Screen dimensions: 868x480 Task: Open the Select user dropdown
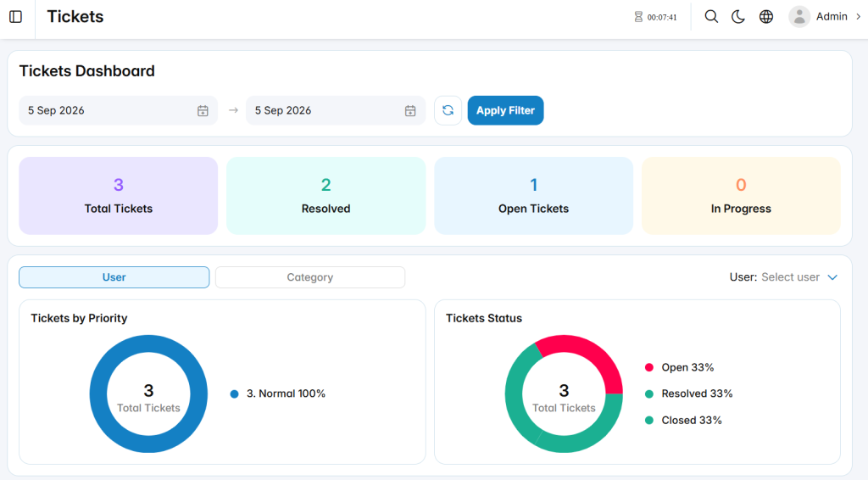[x=790, y=277]
